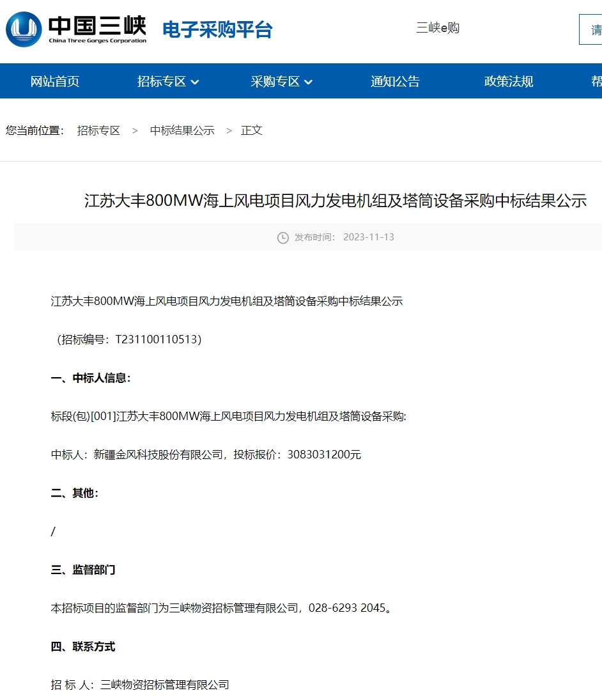Screen dimensions: 602x700
Task: Click 中标结果公示 in the breadcrumb
Action: coord(182,130)
